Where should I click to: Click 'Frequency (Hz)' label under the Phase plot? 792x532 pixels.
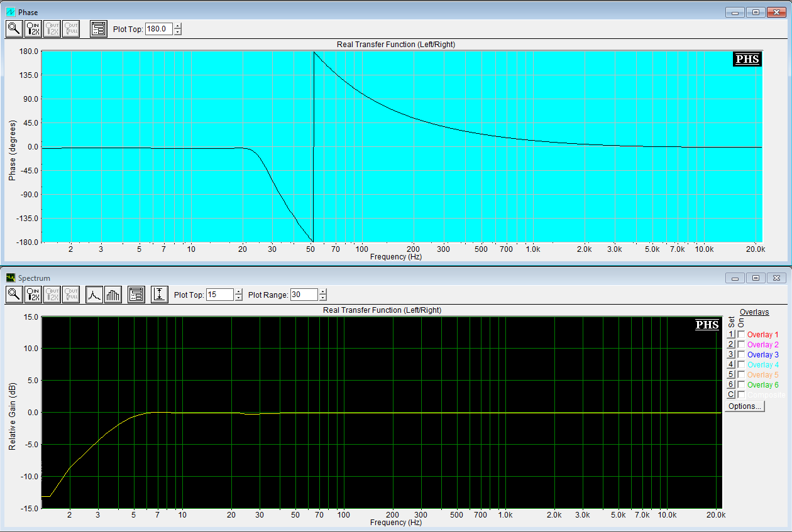click(396, 257)
